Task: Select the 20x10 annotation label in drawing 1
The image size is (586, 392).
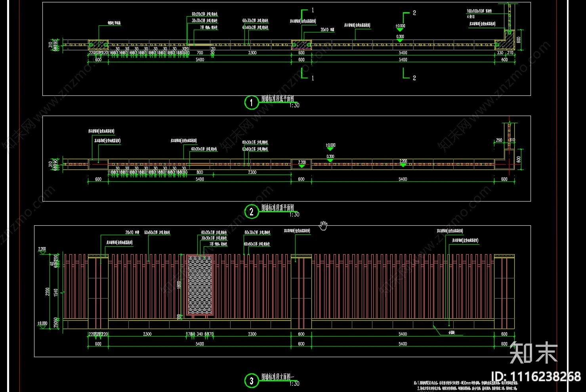Action: (x=327, y=30)
